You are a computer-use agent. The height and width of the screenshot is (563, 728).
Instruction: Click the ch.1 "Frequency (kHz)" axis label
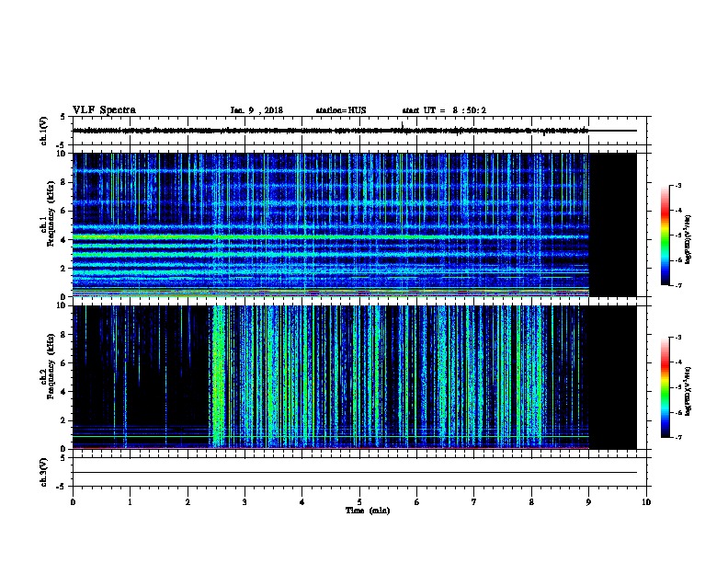[51, 213]
